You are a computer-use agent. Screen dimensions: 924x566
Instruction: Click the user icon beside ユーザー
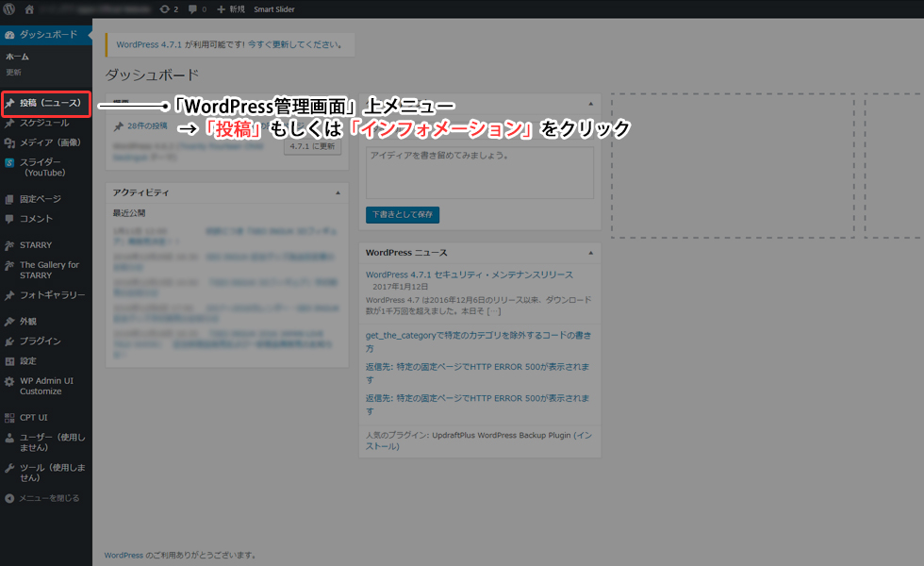9,438
